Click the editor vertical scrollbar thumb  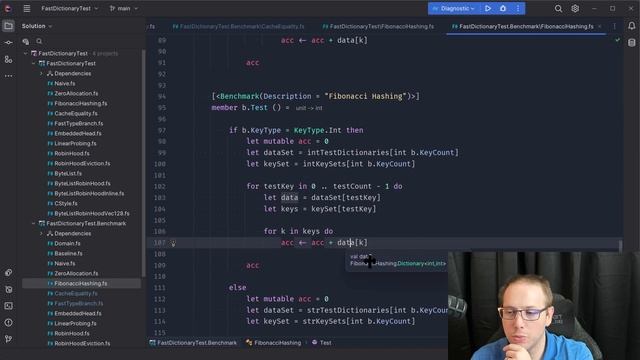[620, 246]
